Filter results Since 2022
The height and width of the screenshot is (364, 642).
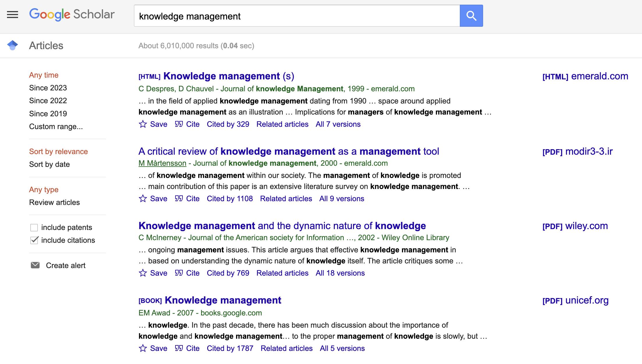(x=48, y=101)
